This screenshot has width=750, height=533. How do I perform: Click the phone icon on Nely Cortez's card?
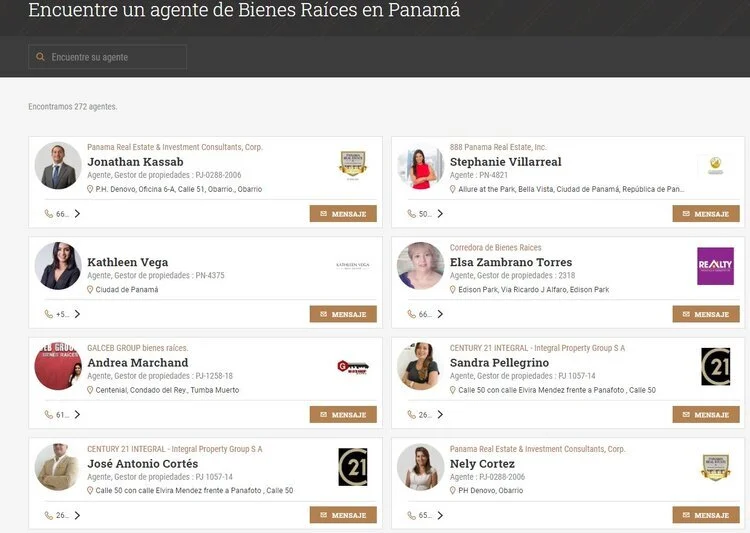point(411,515)
